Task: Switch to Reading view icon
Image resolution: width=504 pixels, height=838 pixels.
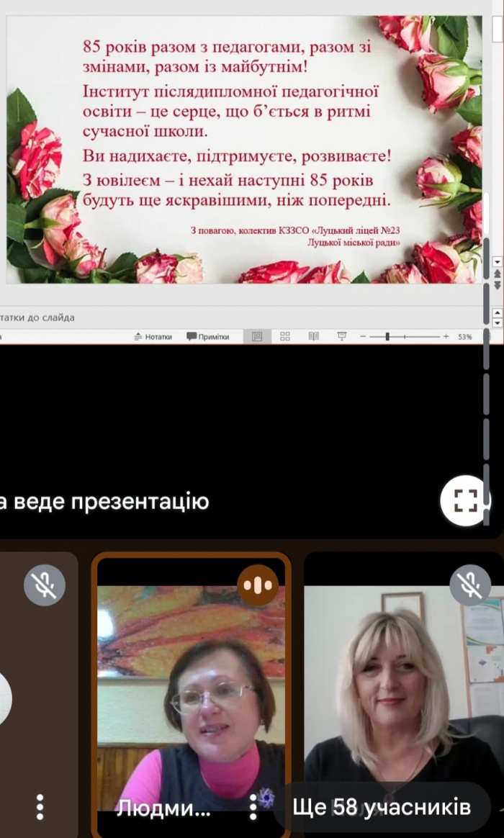Action: [313, 336]
